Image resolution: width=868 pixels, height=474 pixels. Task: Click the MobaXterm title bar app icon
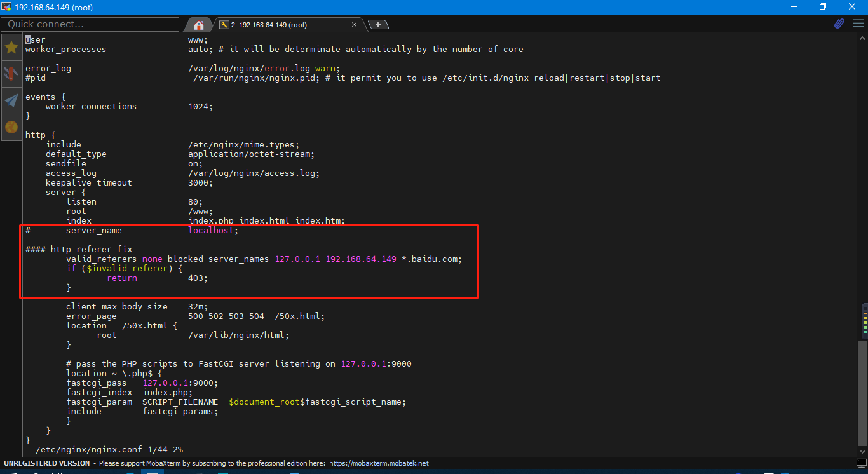6,6
